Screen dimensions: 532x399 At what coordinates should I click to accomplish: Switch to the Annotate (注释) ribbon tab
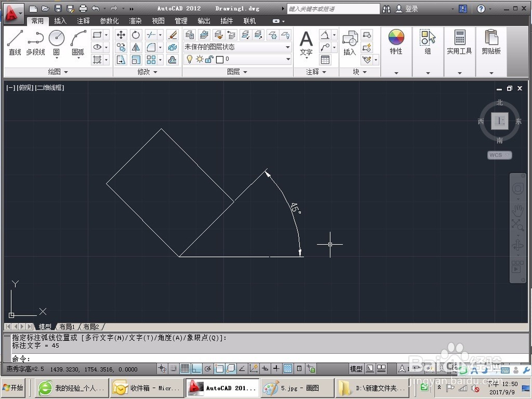click(83, 21)
